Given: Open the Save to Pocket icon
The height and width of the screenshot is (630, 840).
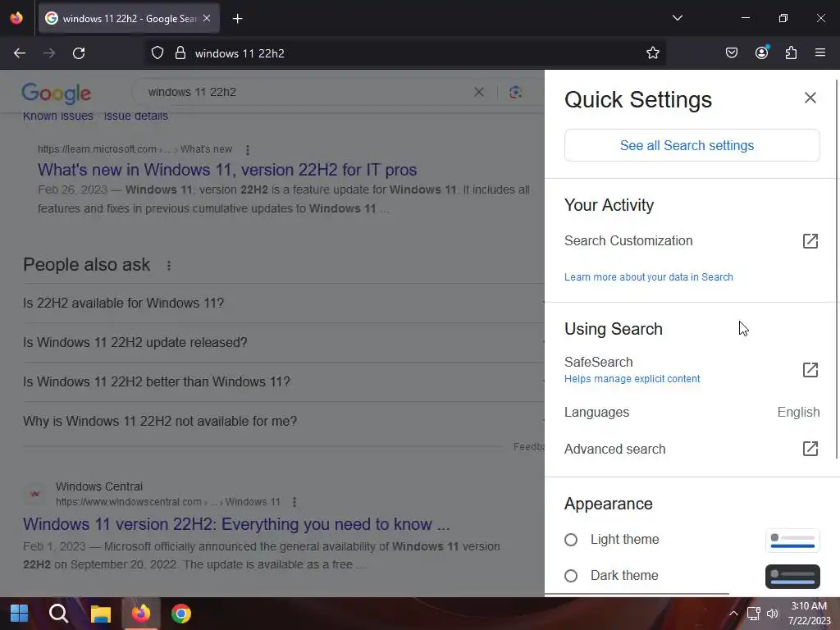Looking at the screenshot, I should pos(731,53).
